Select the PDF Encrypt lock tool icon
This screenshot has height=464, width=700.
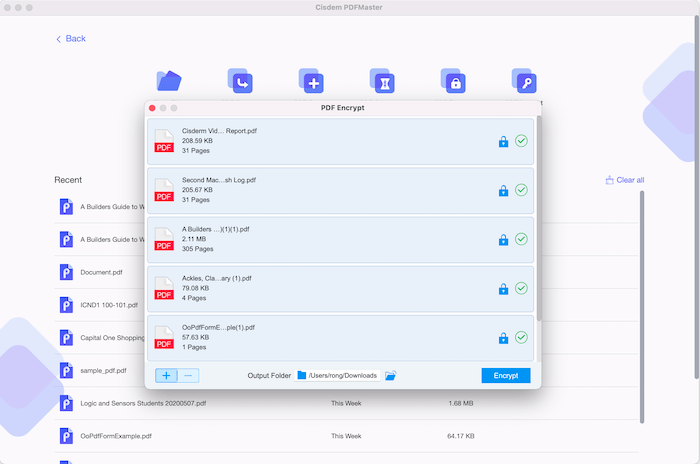click(x=453, y=80)
